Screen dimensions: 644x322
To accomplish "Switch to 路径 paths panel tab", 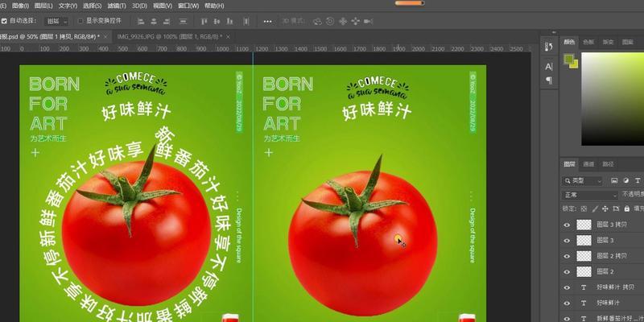I will tap(608, 164).
